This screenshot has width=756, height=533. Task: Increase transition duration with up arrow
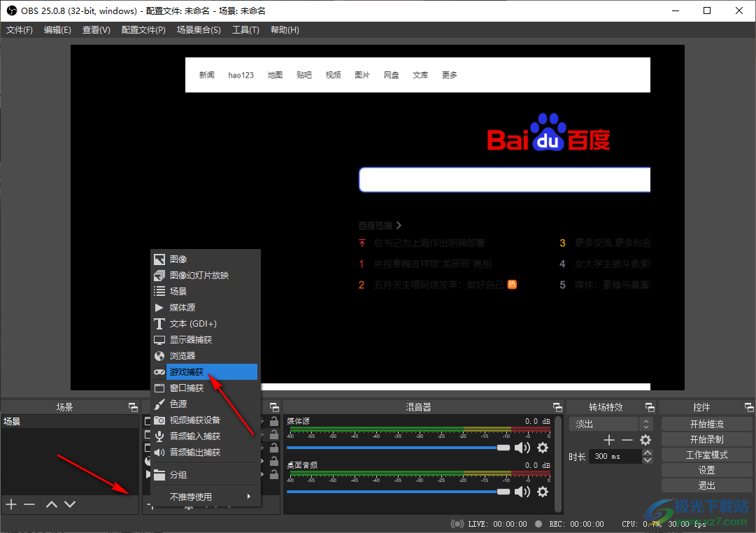point(648,453)
